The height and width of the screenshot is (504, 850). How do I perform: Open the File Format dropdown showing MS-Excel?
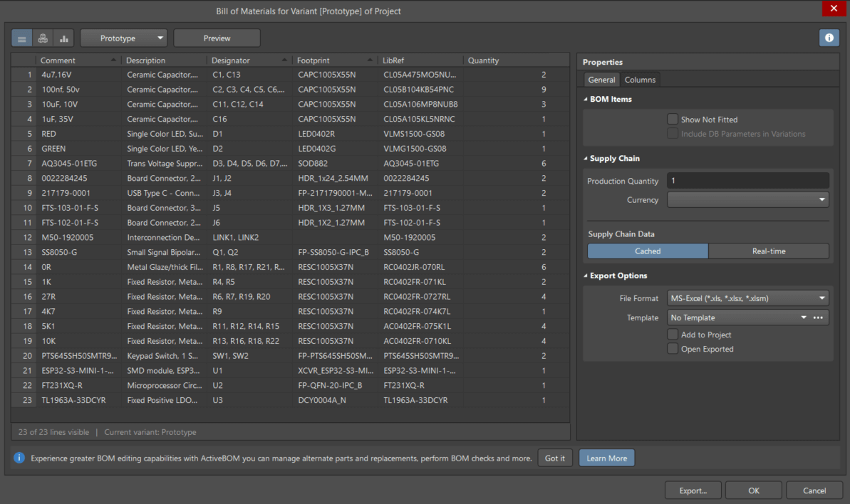point(747,298)
